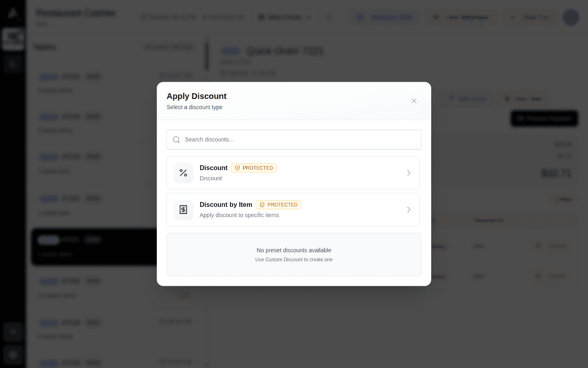588x368 pixels.
Task: Click the percent icon for Discount
Action: pyautogui.click(x=183, y=173)
